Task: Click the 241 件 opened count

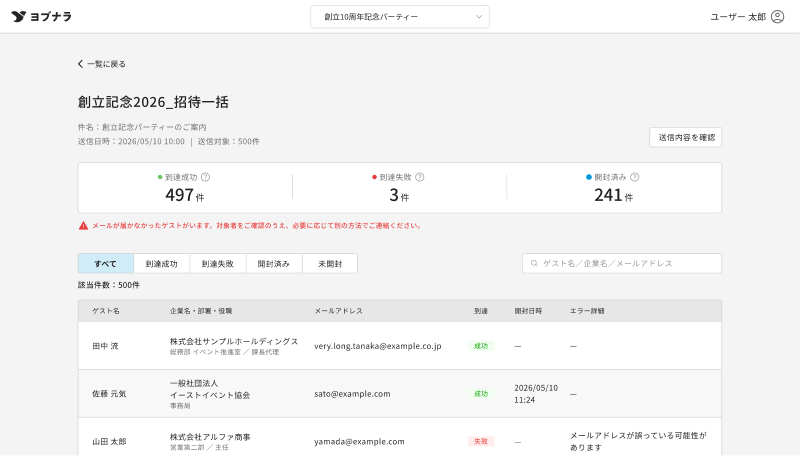Action: [613, 195]
